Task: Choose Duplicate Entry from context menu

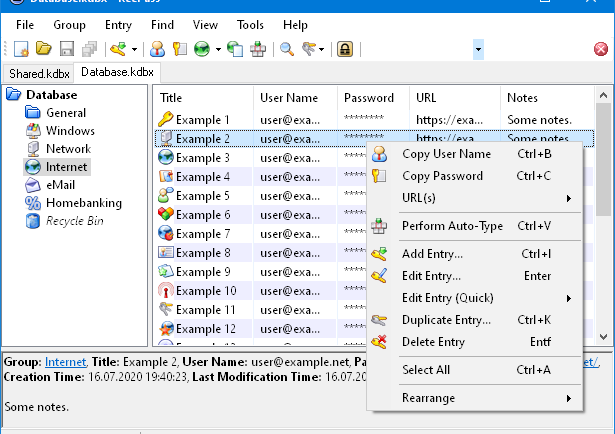Action: click(x=446, y=320)
